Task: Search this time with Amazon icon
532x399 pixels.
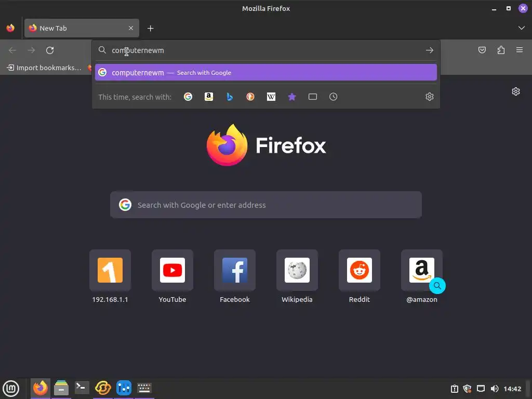Action: tap(209, 97)
